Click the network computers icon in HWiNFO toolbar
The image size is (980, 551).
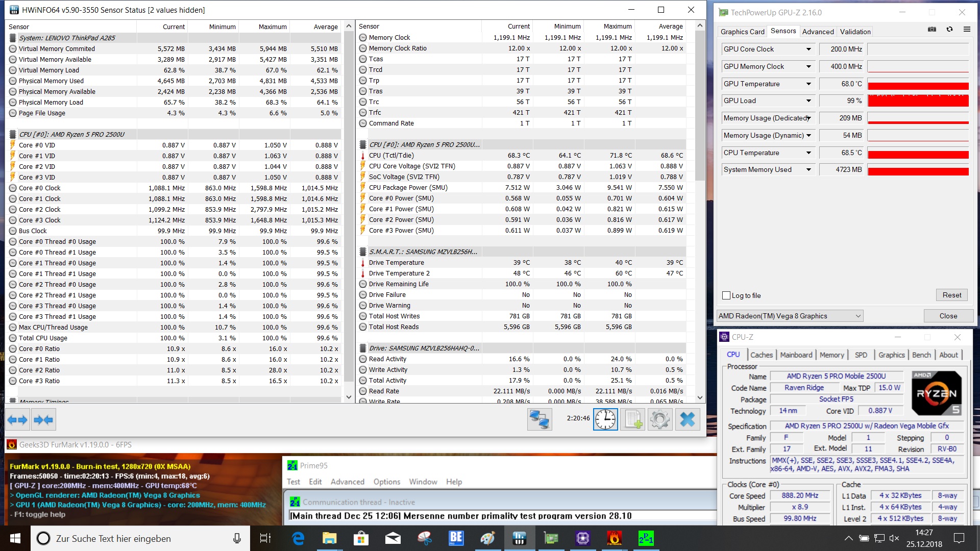540,420
